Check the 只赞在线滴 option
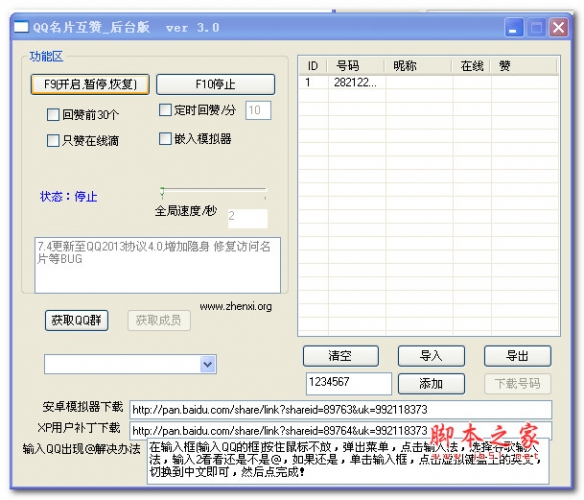The image size is (584, 500). point(53,140)
